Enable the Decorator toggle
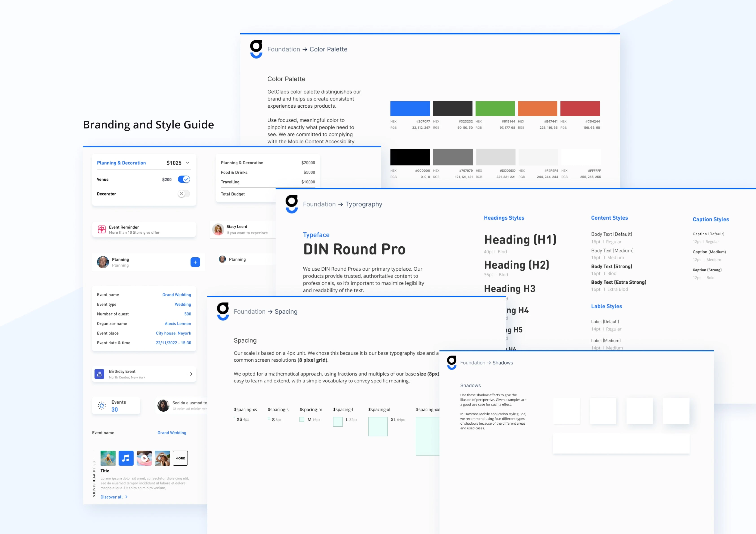 pyautogui.click(x=183, y=194)
